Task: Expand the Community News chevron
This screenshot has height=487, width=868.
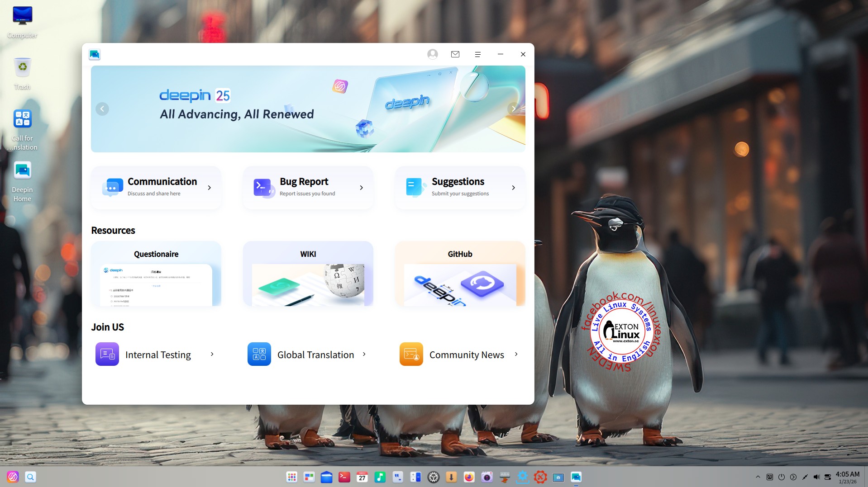Action: point(516,355)
